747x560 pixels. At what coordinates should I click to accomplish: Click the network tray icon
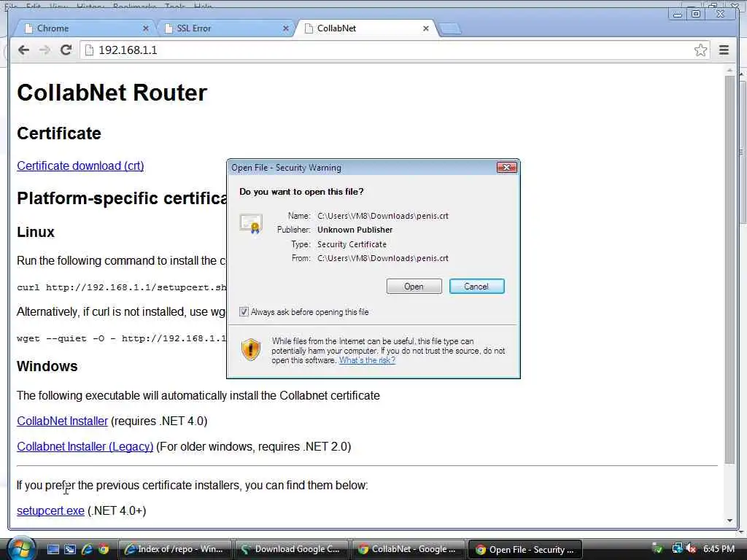tap(677, 549)
